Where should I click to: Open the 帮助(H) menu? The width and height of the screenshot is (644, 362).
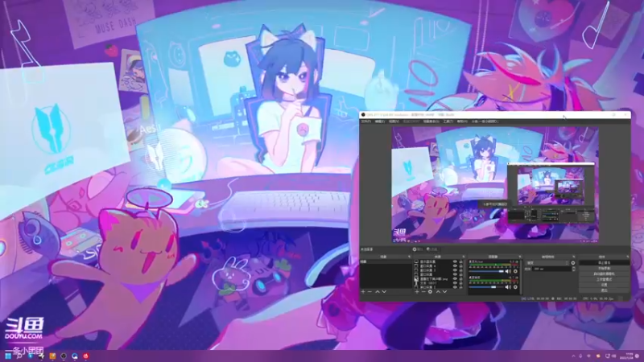click(x=462, y=121)
